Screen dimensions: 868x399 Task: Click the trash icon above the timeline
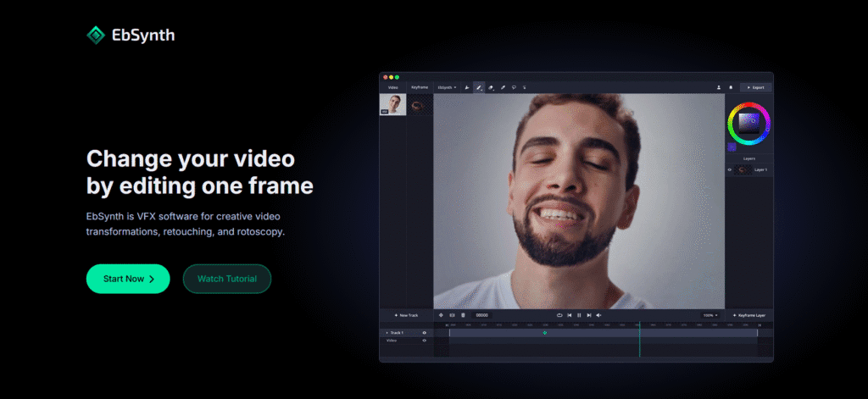coord(463,315)
